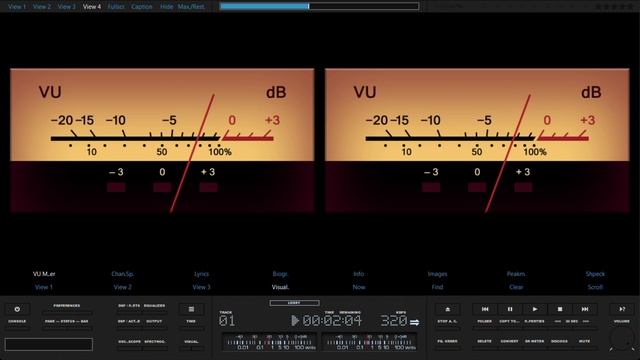Pause the current playback
Viewport: 640px width, 360px height.
click(x=510, y=309)
